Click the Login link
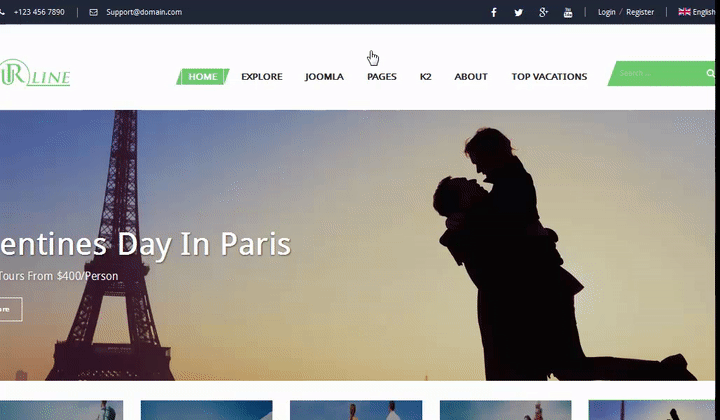Image resolution: width=720 pixels, height=420 pixels. pyautogui.click(x=606, y=12)
